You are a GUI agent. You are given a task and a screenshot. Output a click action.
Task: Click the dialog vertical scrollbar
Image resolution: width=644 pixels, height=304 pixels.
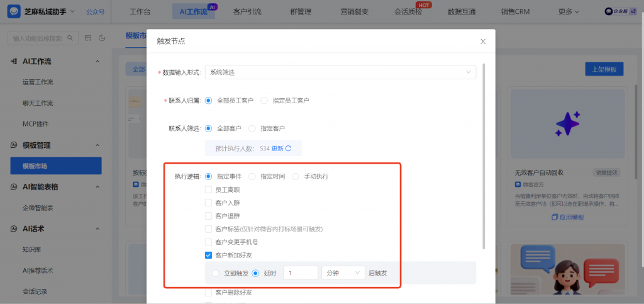pos(484,156)
